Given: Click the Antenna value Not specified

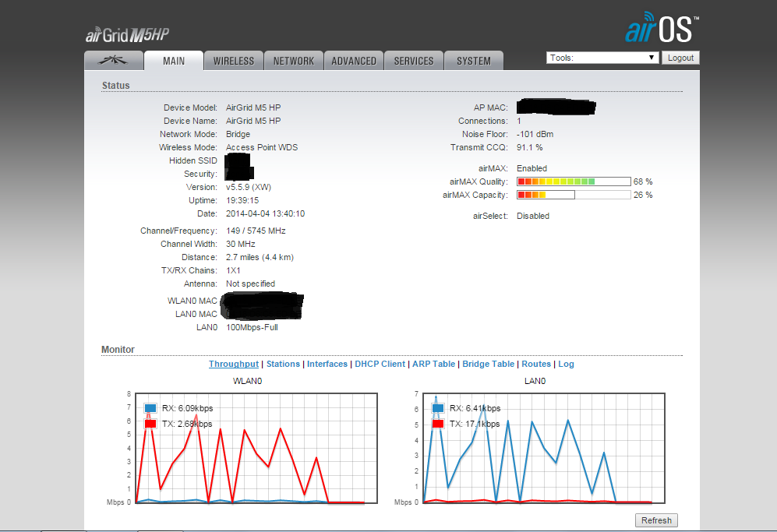Looking at the screenshot, I should [x=250, y=284].
